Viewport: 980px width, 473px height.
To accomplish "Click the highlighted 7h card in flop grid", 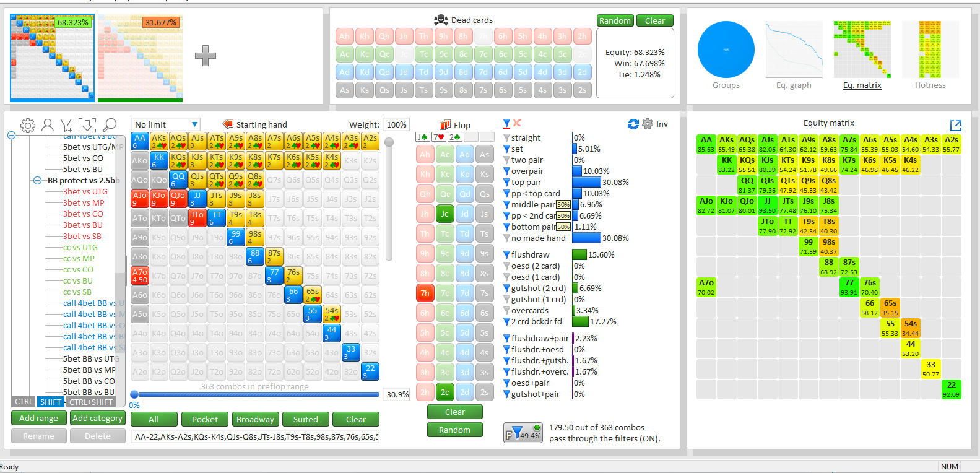I will point(425,293).
